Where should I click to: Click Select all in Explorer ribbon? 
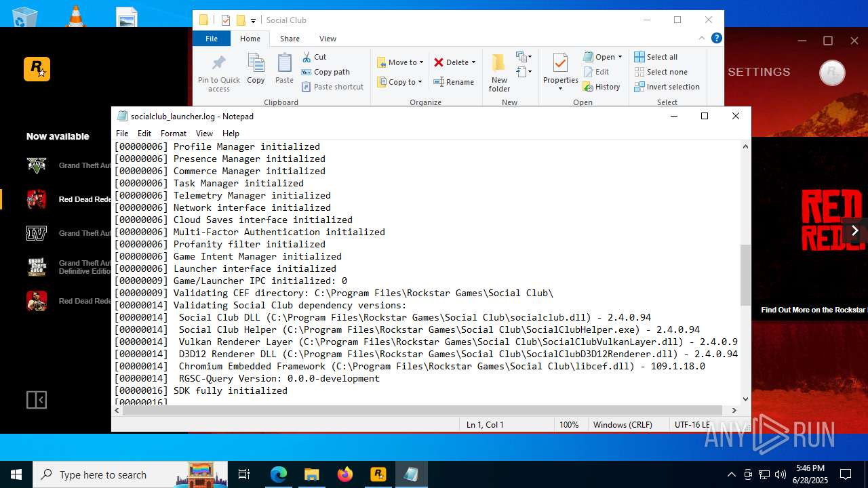pos(656,57)
